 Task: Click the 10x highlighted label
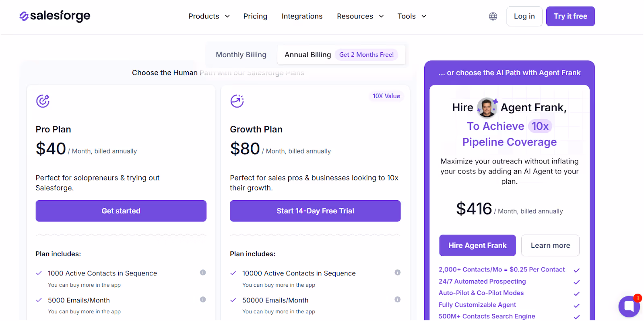coord(540,126)
